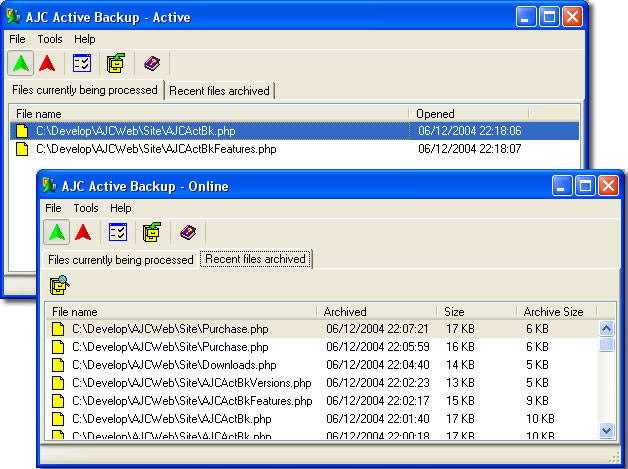Click opened time 06/12/2004 22:18:06
This screenshot has height=469, width=628.
[x=470, y=131]
